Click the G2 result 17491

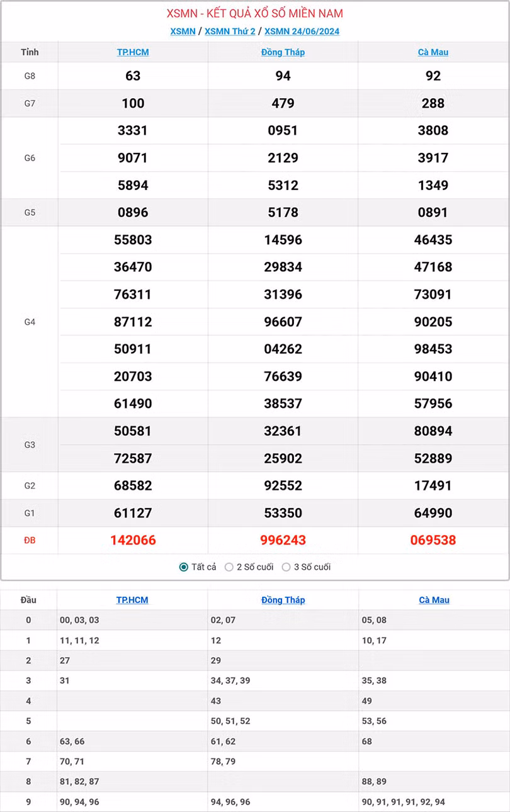433,485
